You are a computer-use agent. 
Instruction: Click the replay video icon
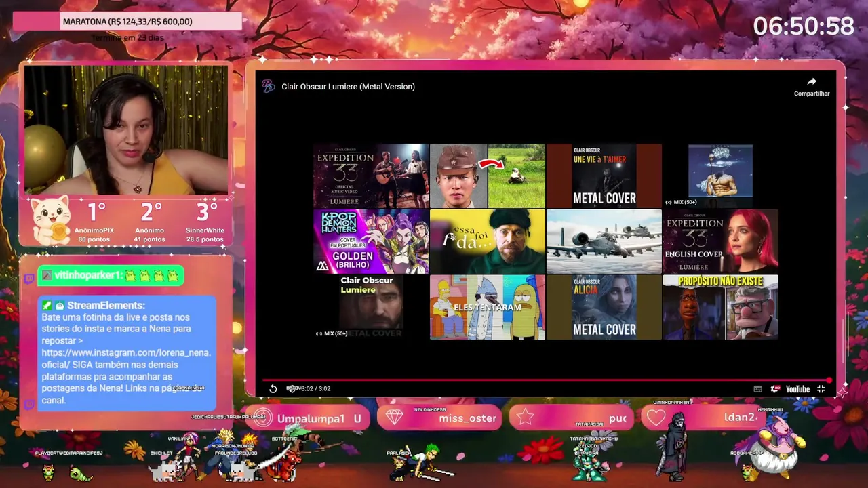point(273,389)
